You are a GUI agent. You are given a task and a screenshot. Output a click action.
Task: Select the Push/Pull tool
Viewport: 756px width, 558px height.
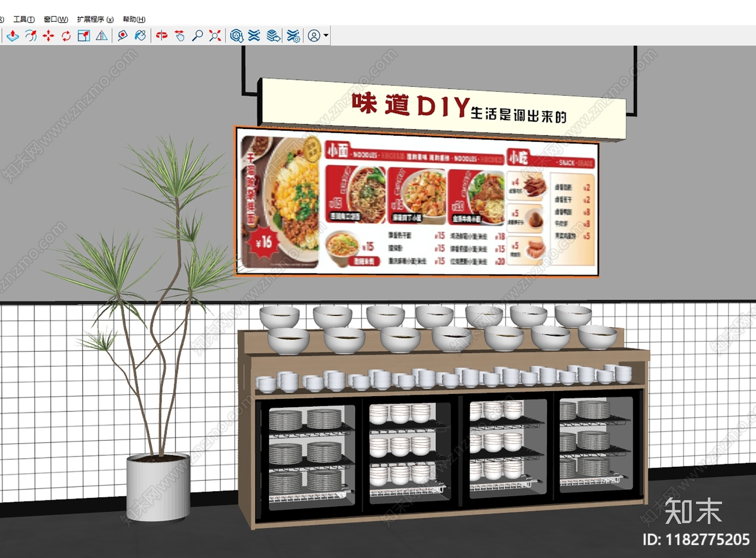pos(13,35)
